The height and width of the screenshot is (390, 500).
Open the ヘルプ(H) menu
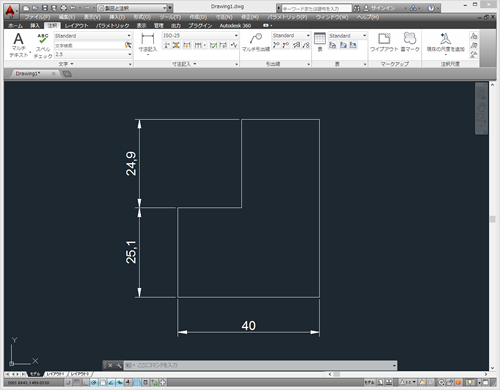pos(368,17)
